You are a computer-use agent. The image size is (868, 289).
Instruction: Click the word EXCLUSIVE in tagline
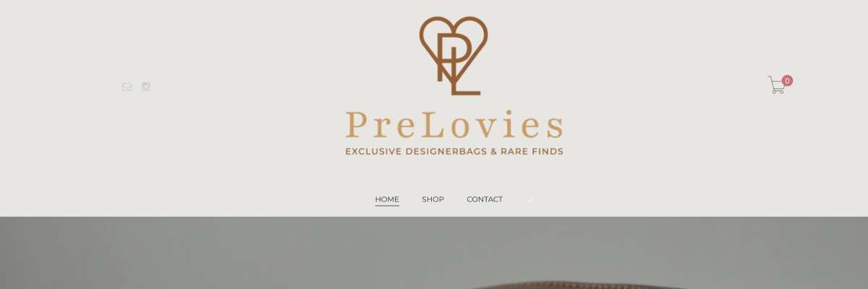coord(373,152)
